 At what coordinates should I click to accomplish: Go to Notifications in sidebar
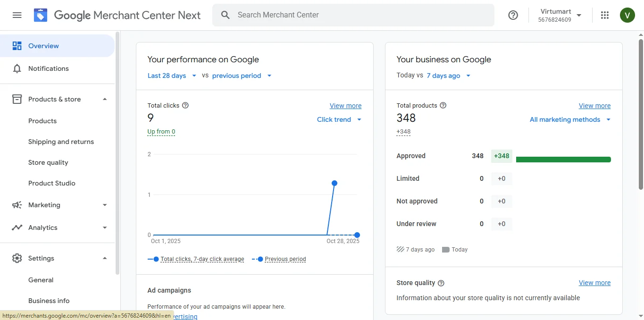coord(48,68)
